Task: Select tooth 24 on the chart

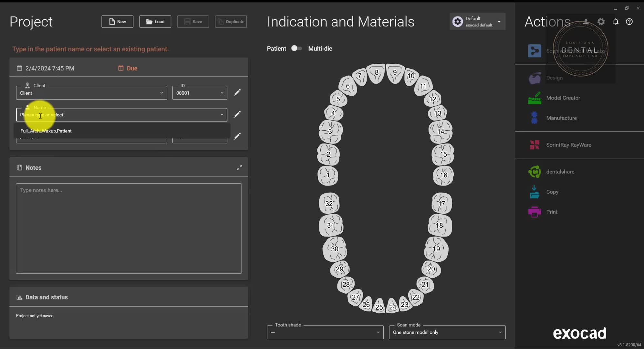Action: click(392, 306)
